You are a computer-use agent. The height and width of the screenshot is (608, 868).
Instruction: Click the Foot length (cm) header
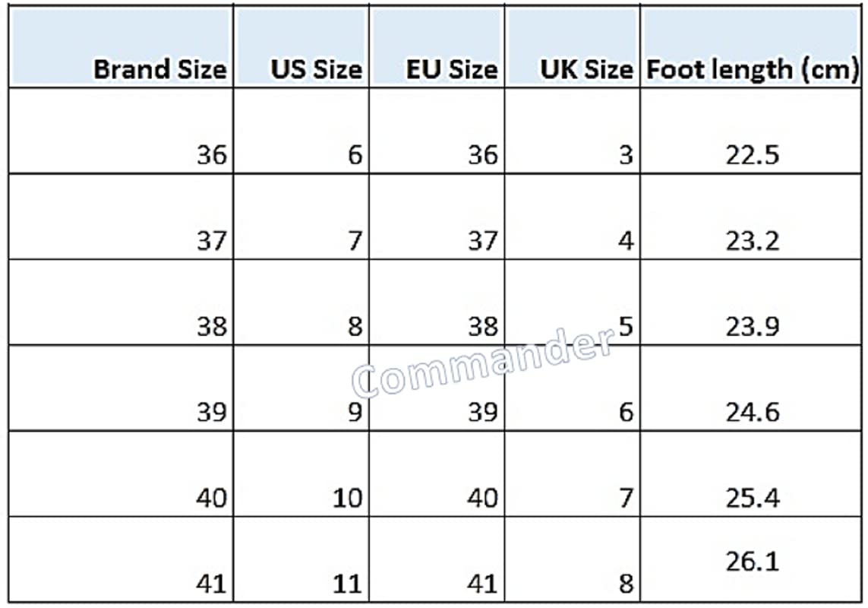pos(752,69)
